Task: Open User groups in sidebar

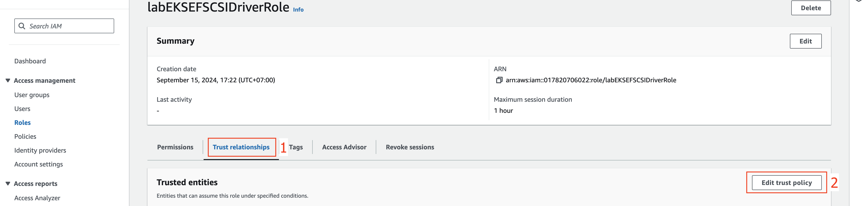Action: pyautogui.click(x=32, y=95)
